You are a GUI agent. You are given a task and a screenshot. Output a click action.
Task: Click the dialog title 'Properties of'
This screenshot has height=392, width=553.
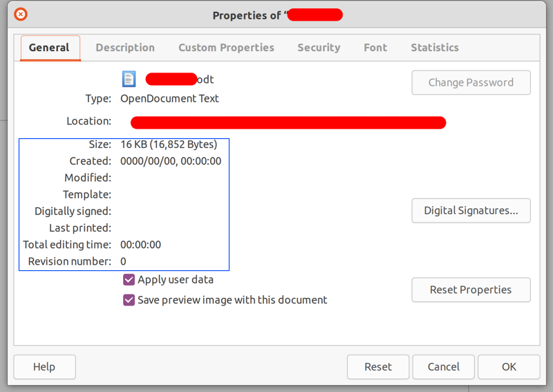point(247,15)
